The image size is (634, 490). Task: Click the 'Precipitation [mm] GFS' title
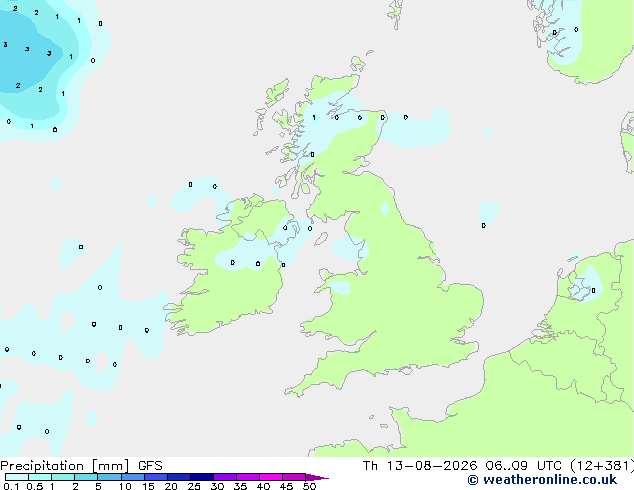click(x=81, y=466)
